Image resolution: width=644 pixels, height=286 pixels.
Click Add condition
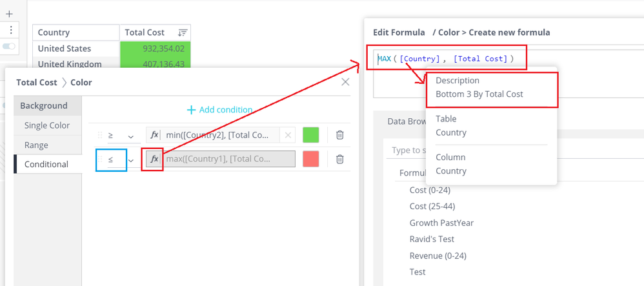pos(219,110)
